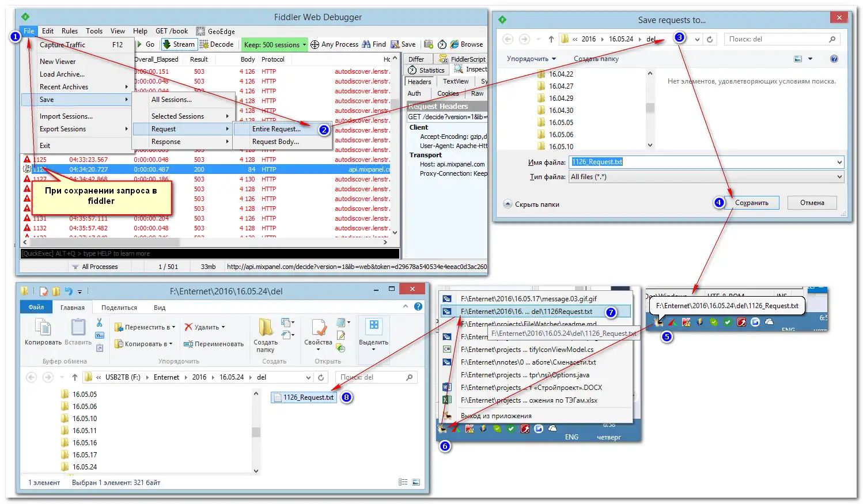
Task: Click the Any Process crosshair icon
Action: 315,44
